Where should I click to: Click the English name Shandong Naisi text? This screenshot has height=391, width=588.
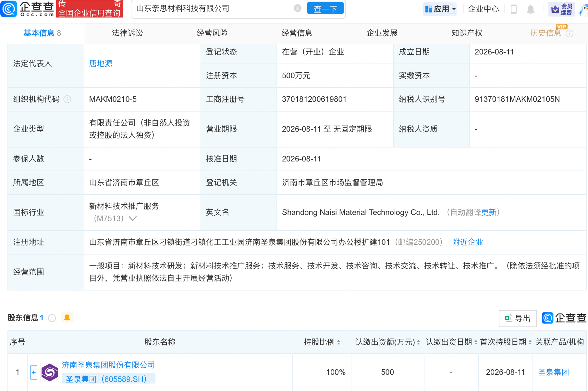point(361,212)
